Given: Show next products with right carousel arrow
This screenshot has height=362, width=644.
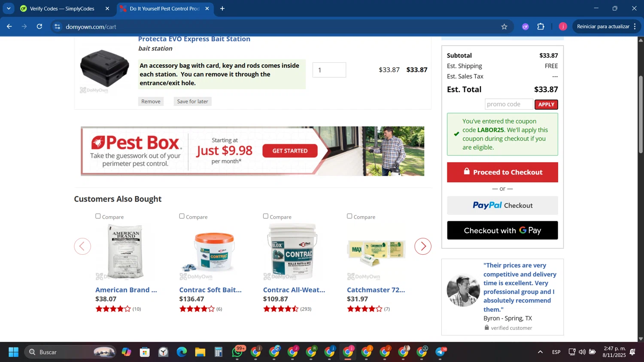Looking at the screenshot, I should coord(423,246).
